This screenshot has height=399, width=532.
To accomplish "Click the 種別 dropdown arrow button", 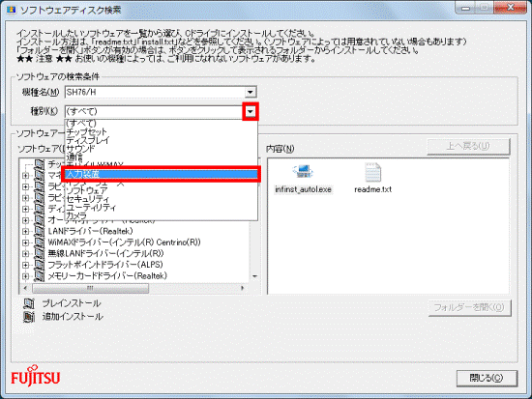I will 251,111.
